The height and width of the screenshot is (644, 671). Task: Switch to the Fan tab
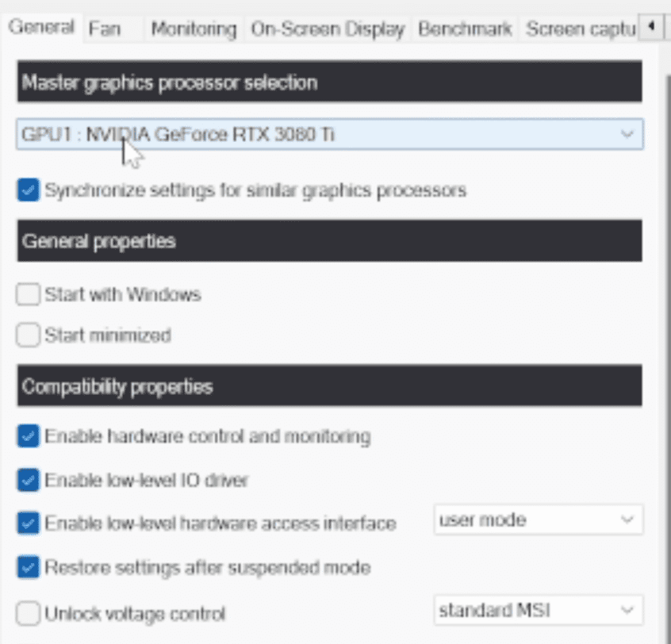click(x=104, y=29)
